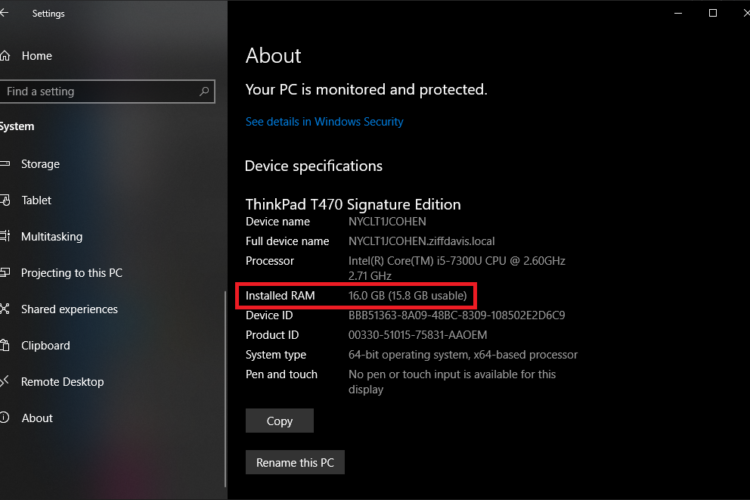Open Shared experiences icon
The image size is (750, 500).
[x=4, y=309]
